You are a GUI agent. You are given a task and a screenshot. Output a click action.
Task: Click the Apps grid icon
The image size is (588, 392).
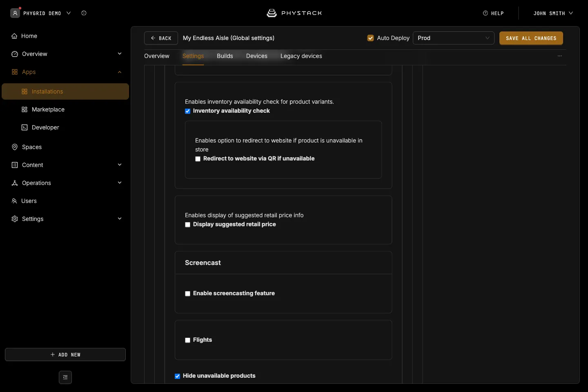[x=15, y=72]
